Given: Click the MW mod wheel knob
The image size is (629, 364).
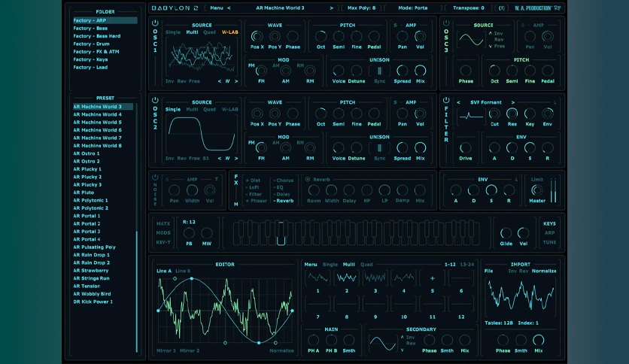Looking at the screenshot, I should pos(207,233).
